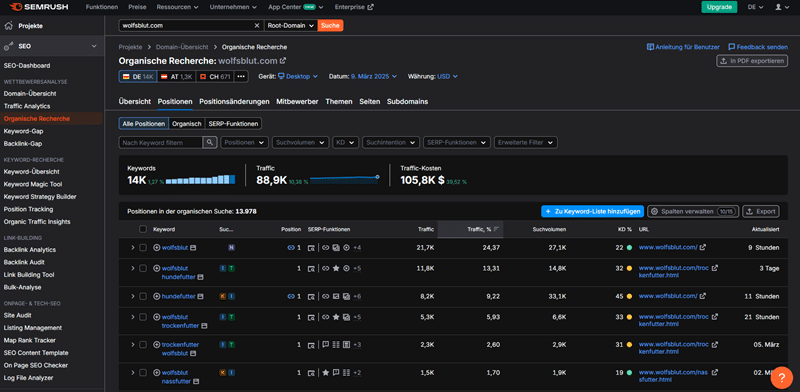Image resolution: width=800 pixels, height=392 pixels.
Task: Check the wolfsblut trockenfutter row checkbox
Action: tap(143, 317)
